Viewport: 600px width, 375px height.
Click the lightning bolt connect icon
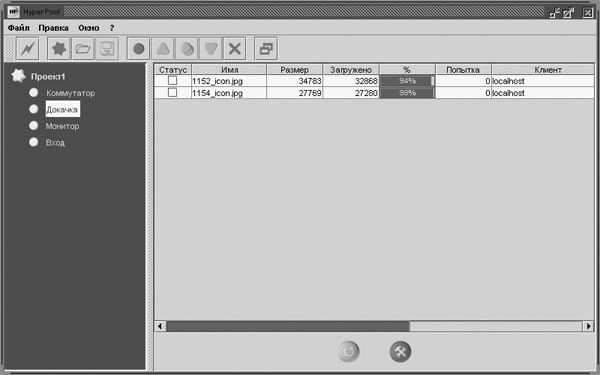(28, 49)
